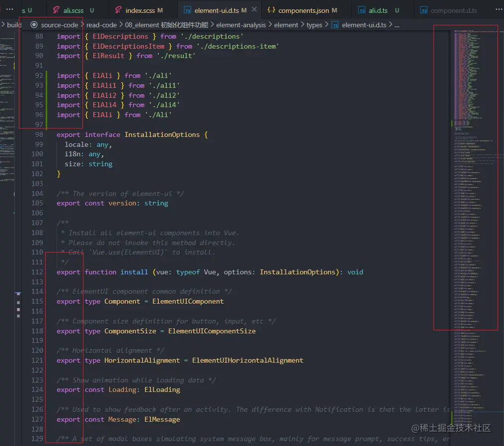Click the './ali4' import path
The width and height of the screenshot is (504, 446).
pos(164,105)
